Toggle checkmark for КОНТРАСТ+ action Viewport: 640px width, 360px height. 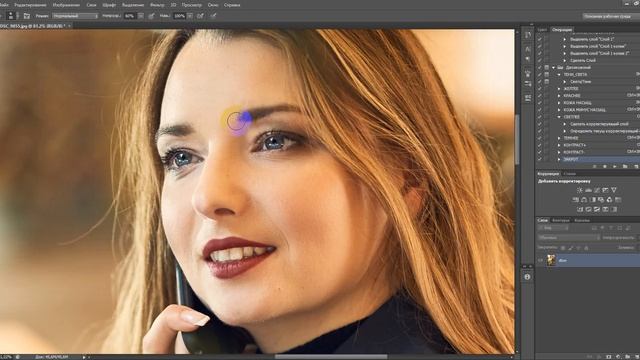(x=540, y=145)
